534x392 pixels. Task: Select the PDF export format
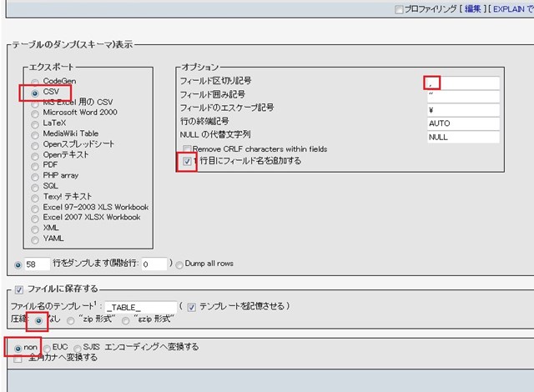coord(35,165)
